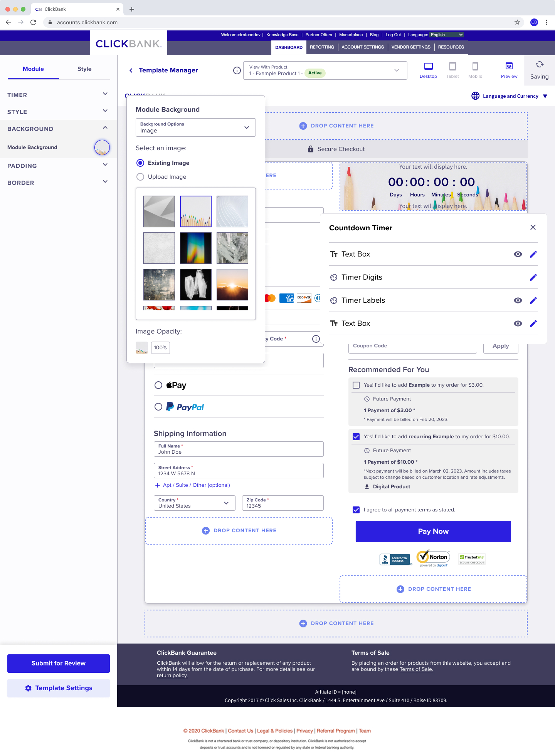Click the ClickBank logo
The height and width of the screenshot is (756, 555).
point(129,44)
